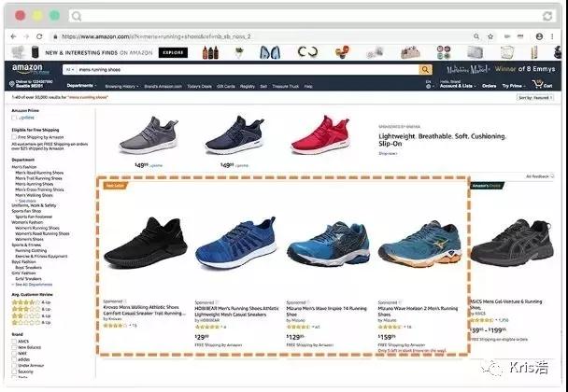Viewport: 568px width, 392px height.
Task: Open the Sort by Featured dropdown
Action: tap(535, 98)
